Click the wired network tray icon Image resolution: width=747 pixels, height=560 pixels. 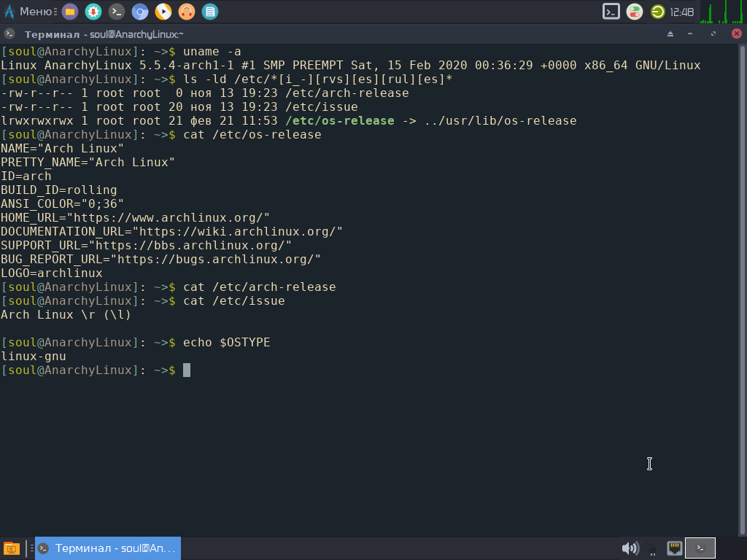click(x=675, y=548)
